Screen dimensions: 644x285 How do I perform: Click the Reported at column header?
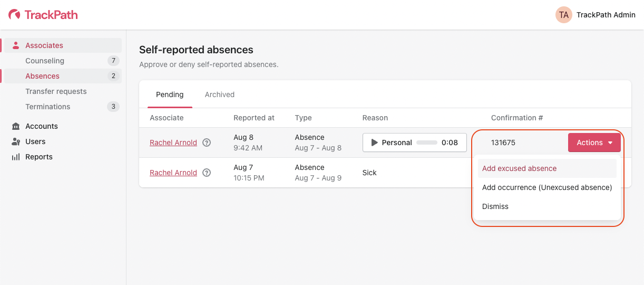(x=254, y=118)
